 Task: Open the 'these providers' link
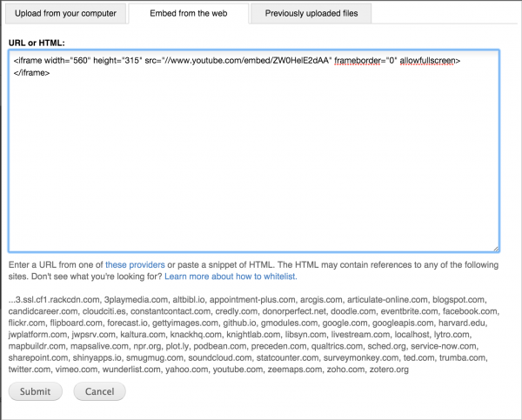point(135,265)
